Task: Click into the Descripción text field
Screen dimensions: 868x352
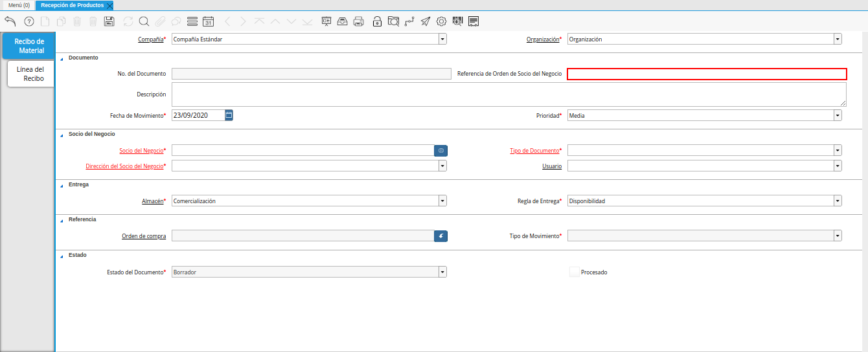Action: 508,94
